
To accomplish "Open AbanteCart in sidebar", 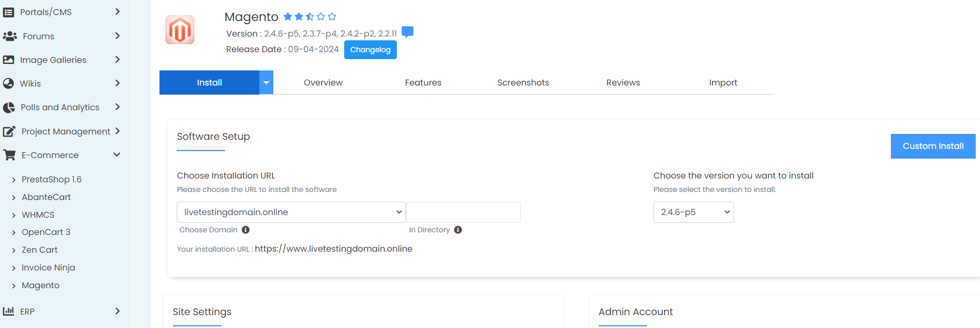I will click(46, 197).
